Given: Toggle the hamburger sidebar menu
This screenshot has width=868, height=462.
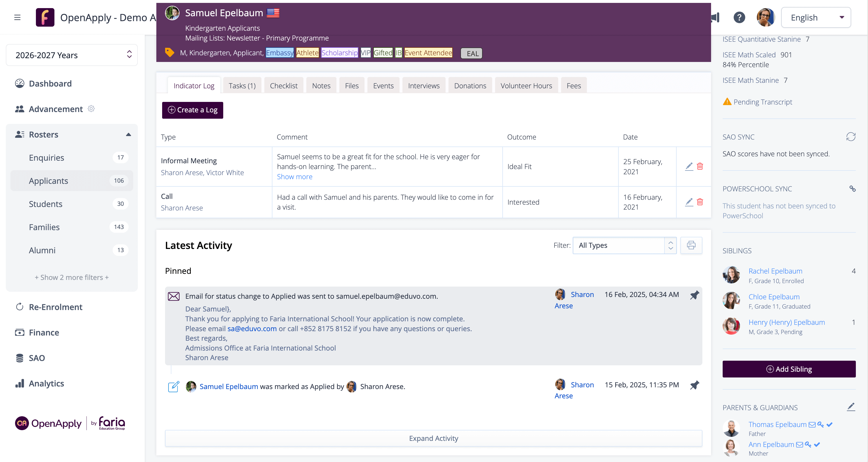Looking at the screenshot, I should click(18, 17).
